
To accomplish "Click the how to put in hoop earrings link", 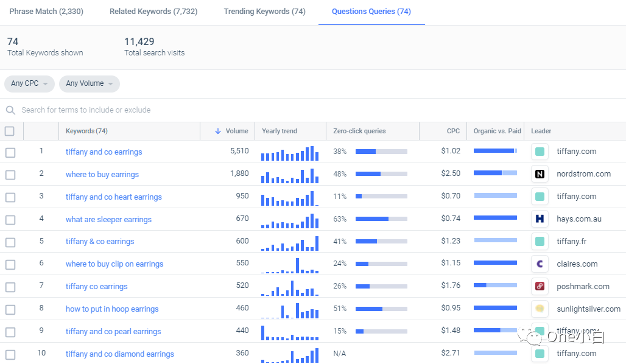I will click(x=111, y=309).
